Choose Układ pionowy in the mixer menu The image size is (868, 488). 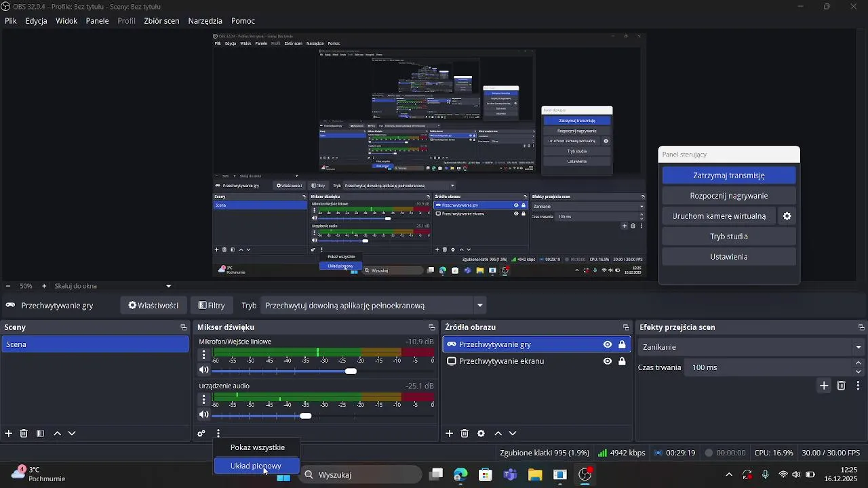(257, 466)
